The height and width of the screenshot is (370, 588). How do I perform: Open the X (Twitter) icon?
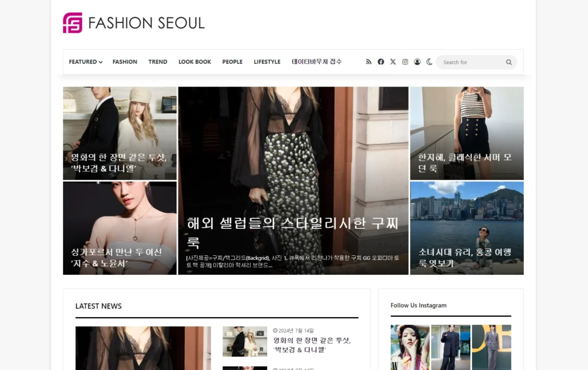[393, 62]
